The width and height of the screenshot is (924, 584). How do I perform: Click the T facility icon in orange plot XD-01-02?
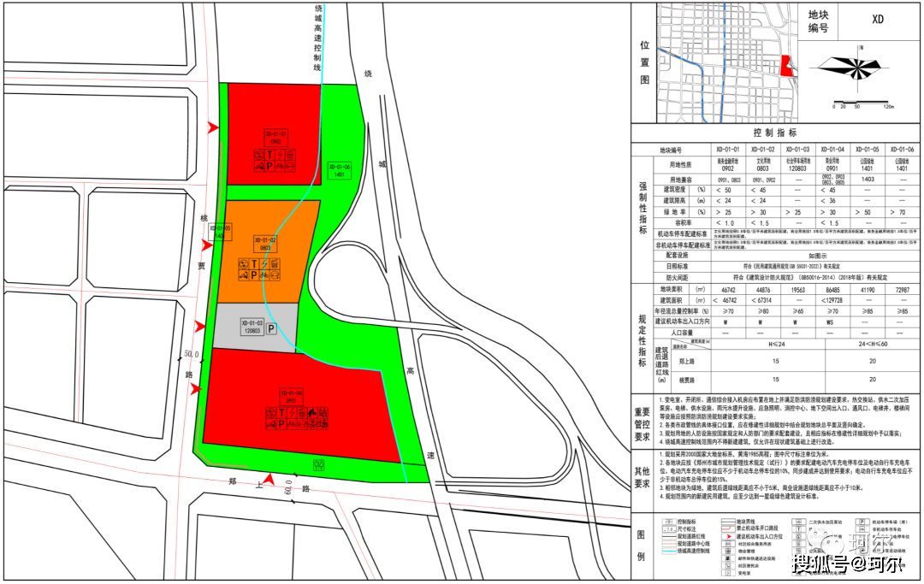254,263
